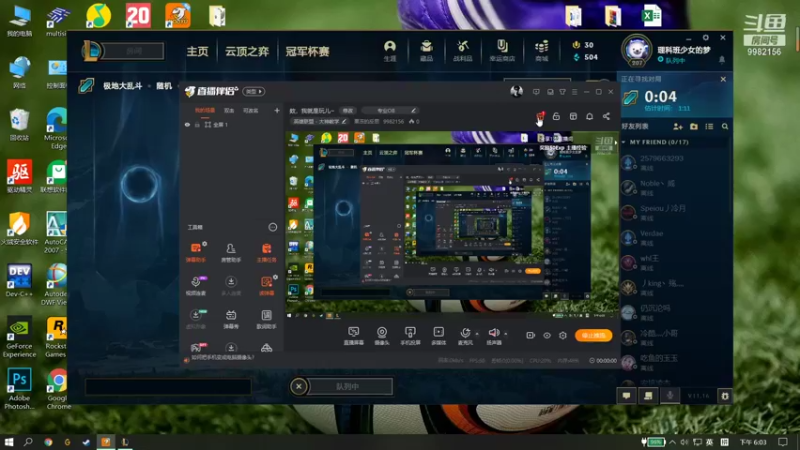Open the layout icon above the preview
This screenshot has height=450, width=800.
point(573,116)
